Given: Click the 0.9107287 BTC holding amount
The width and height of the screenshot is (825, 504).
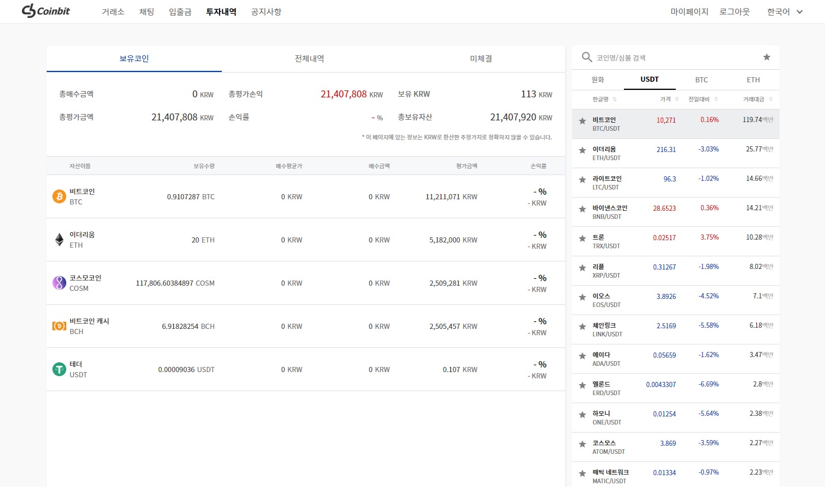Looking at the screenshot, I should point(191,197).
